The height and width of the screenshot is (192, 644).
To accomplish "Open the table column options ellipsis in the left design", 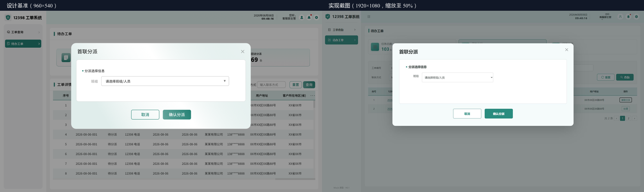I will (x=313, y=96).
